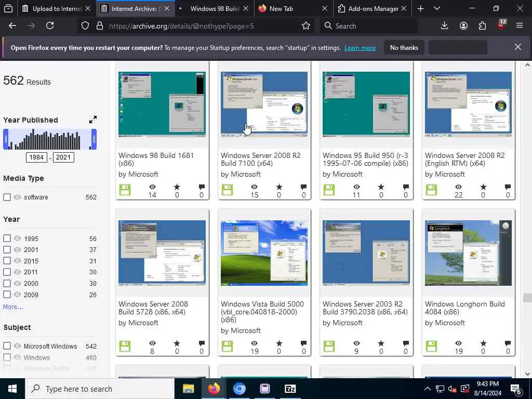This screenshot has width=532, height=399.
Task: Open Windows Server 2008 Build 5728 title
Action: [153, 308]
